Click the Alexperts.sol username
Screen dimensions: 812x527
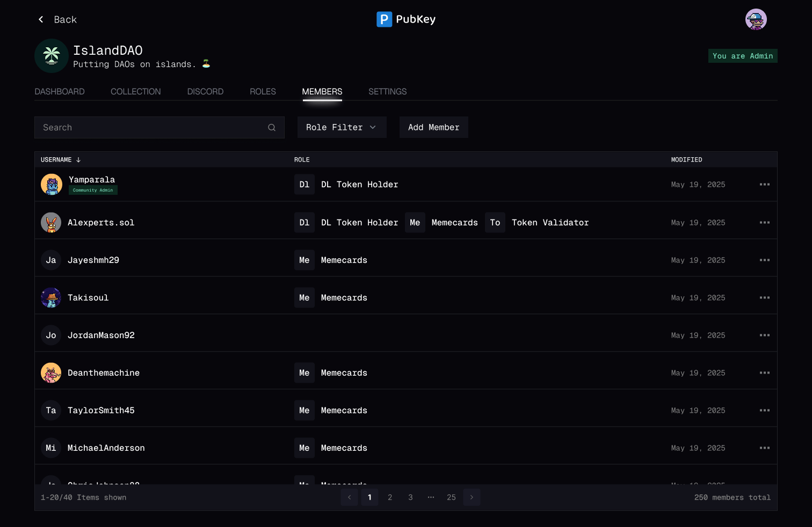tap(101, 223)
